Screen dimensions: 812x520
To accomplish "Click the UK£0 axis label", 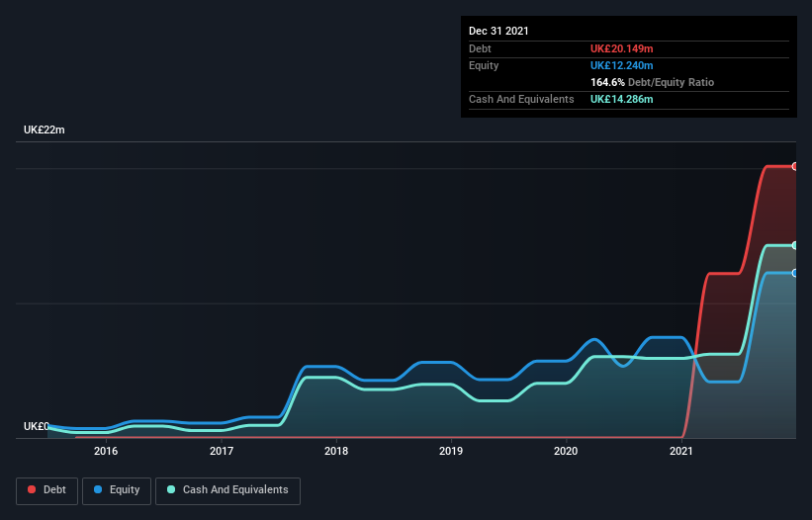I will coord(37,426).
